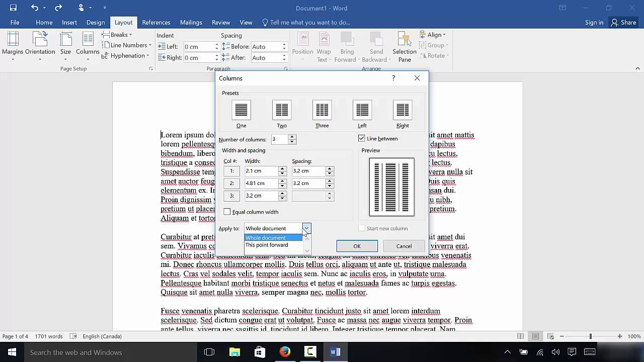Screen dimensions: 644x362
Task: Select the Right columns preset icon
Action: click(403, 110)
